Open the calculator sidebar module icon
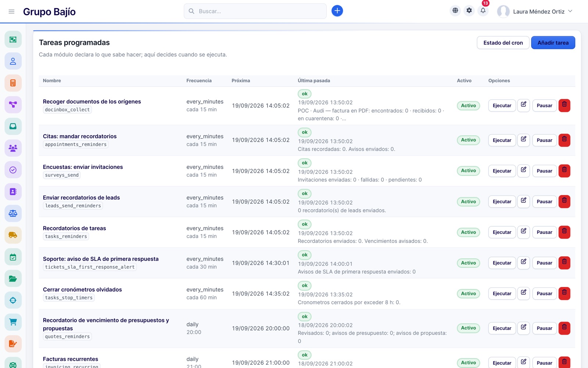The image size is (588, 368). coord(13,83)
